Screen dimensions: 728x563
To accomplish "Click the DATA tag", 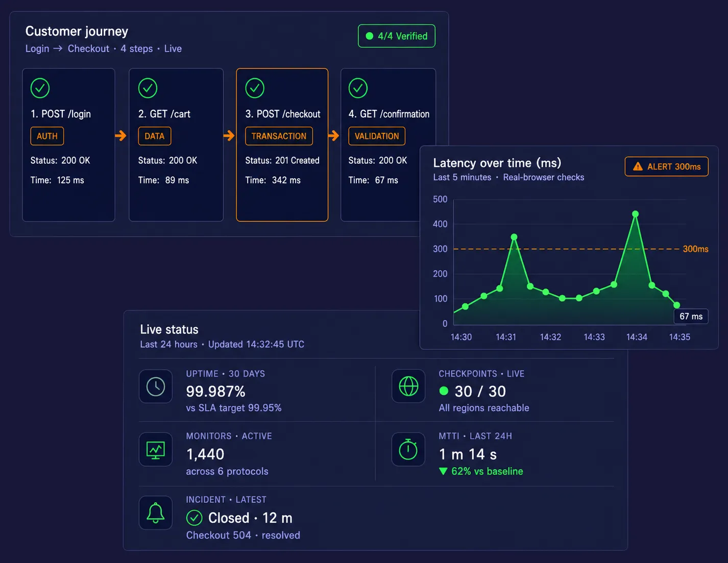I will tap(155, 136).
